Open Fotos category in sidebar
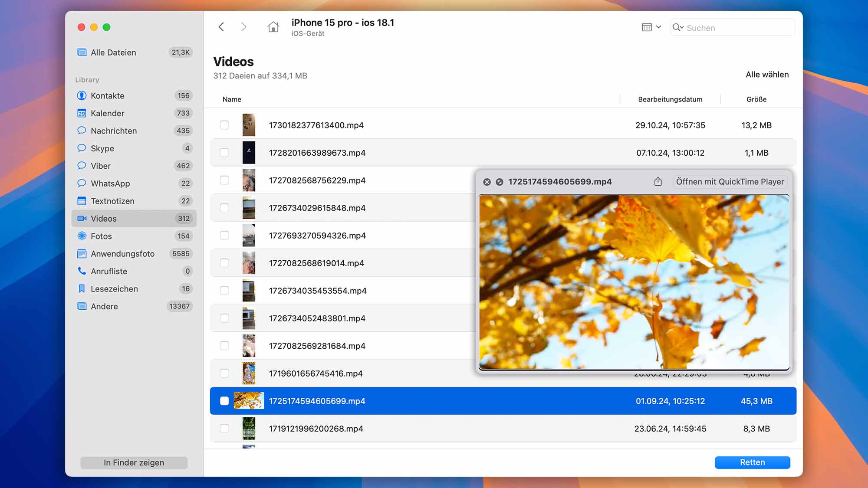Image resolution: width=868 pixels, height=488 pixels. (x=101, y=236)
